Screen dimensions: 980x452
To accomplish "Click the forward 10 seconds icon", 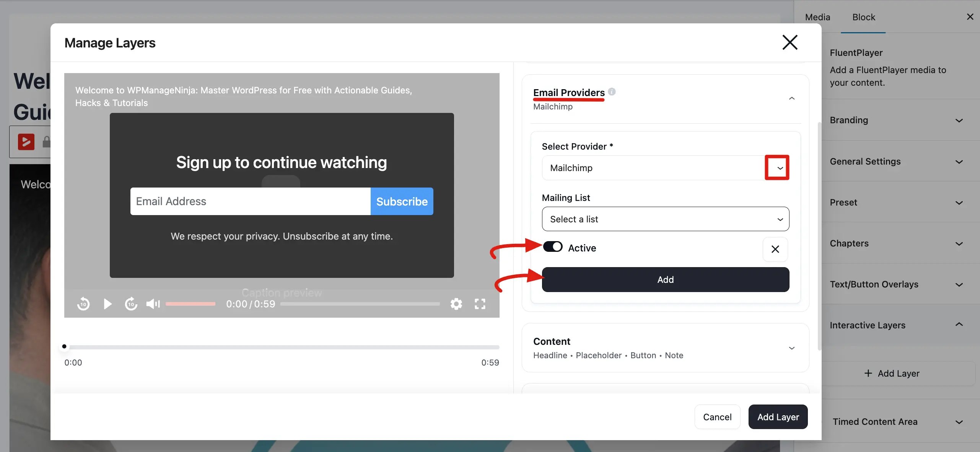I will (x=131, y=304).
